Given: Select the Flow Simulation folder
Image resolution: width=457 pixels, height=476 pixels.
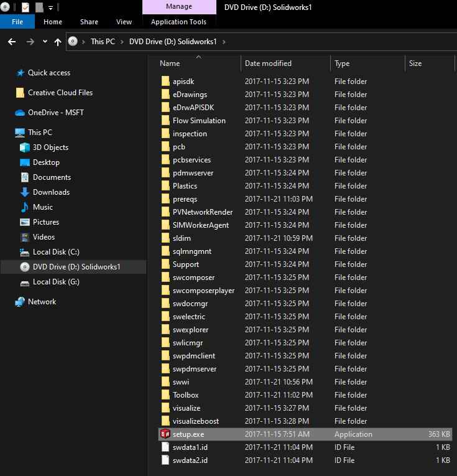Looking at the screenshot, I should tap(199, 121).
